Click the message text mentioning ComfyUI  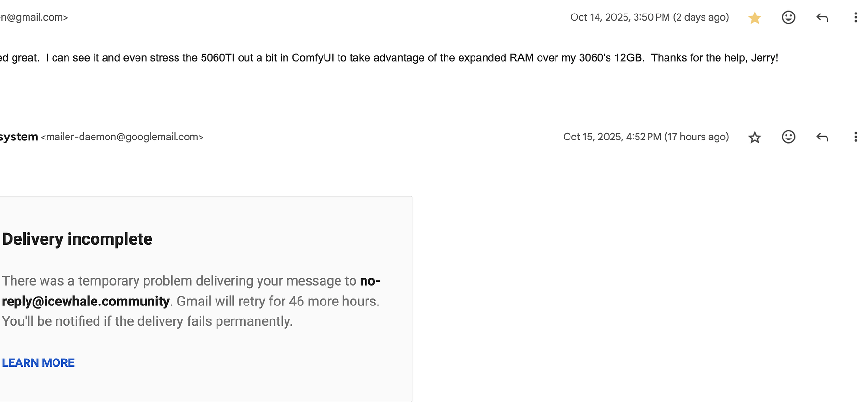click(312, 58)
